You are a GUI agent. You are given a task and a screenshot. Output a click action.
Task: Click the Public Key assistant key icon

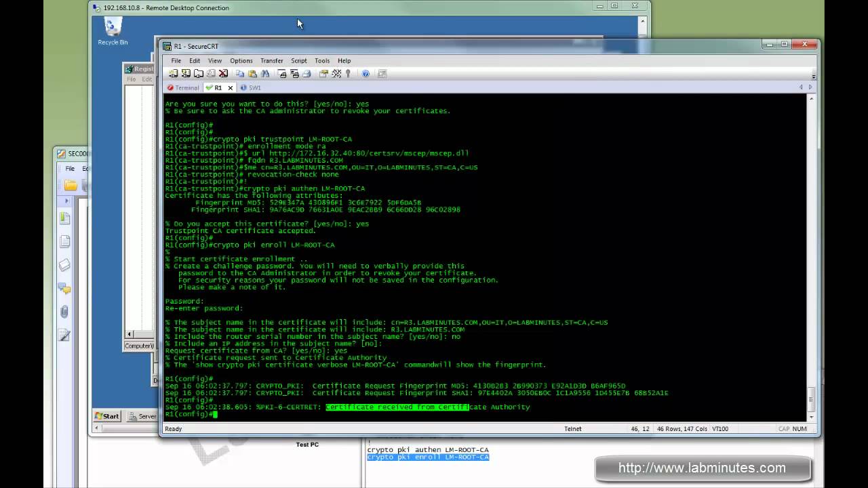(x=348, y=73)
